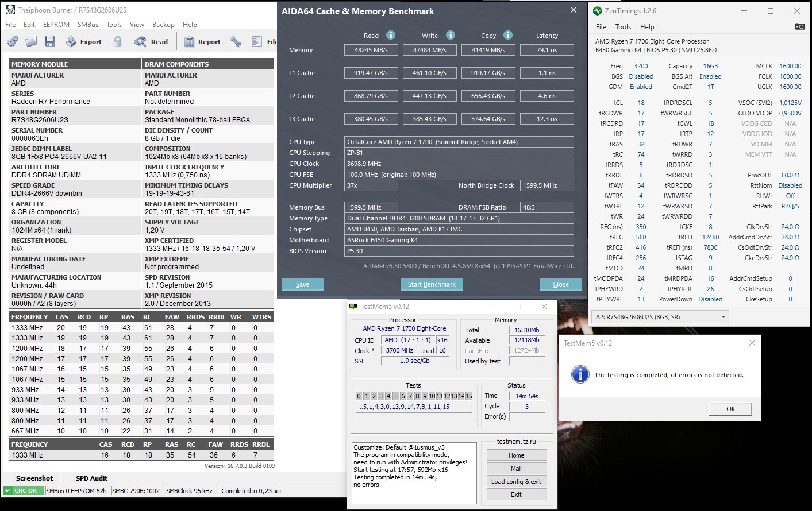Click the CRC OK status bar indicator
The image size is (812, 511).
pyautogui.click(x=23, y=491)
